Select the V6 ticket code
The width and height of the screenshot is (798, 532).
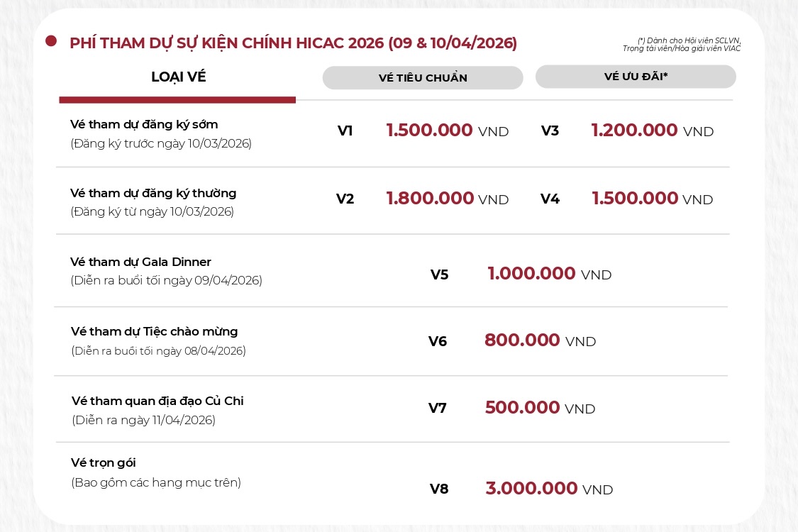pos(438,341)
